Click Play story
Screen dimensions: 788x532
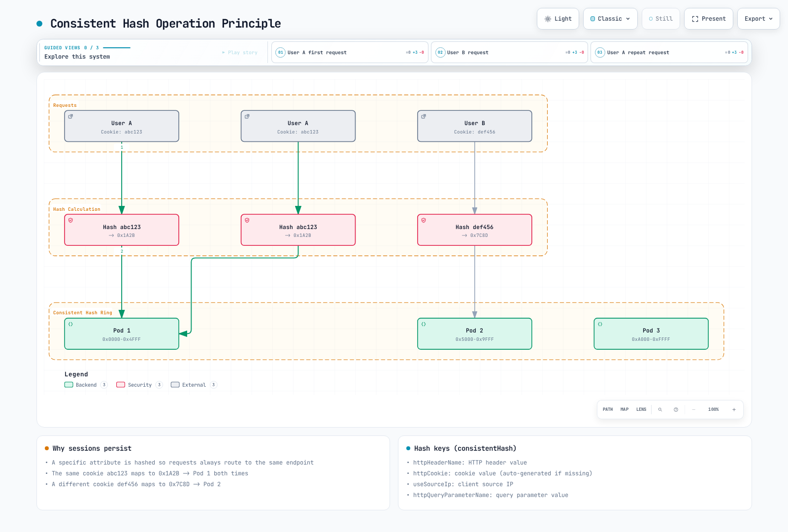[240, 52]
